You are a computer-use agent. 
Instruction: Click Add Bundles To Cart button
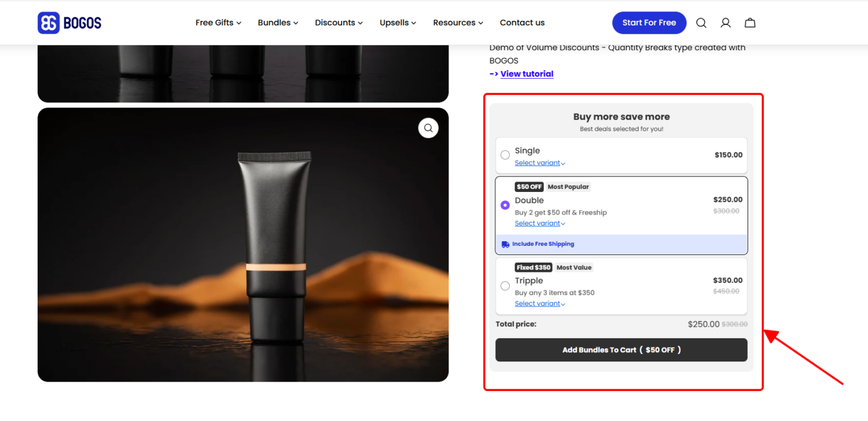tap(621, 350)
